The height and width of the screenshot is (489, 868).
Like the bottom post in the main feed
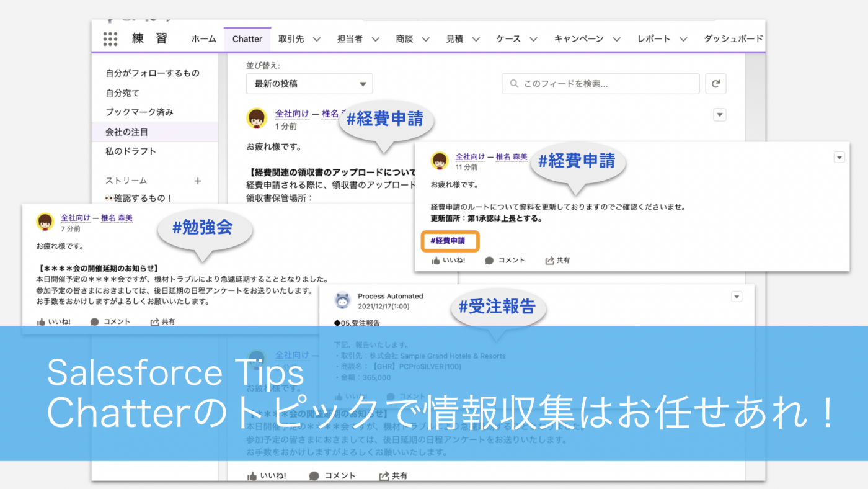tap(267, 476)
